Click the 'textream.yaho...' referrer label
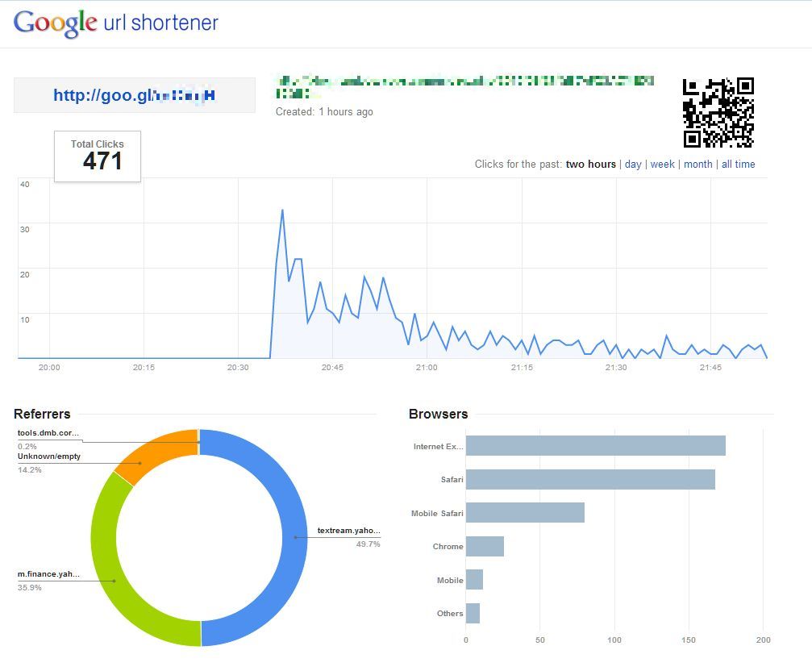The width and height of the screenshot is (812, 671). pyautogui.click(x=348, y=530)
